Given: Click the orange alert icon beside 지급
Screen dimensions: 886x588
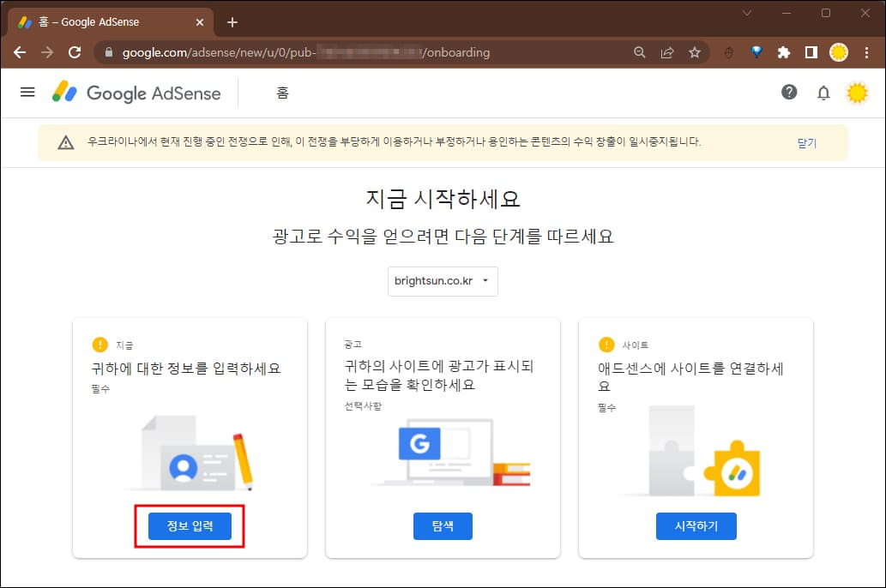Looking at the screenshot, I should pyautogui.click(x=99, y=344).
